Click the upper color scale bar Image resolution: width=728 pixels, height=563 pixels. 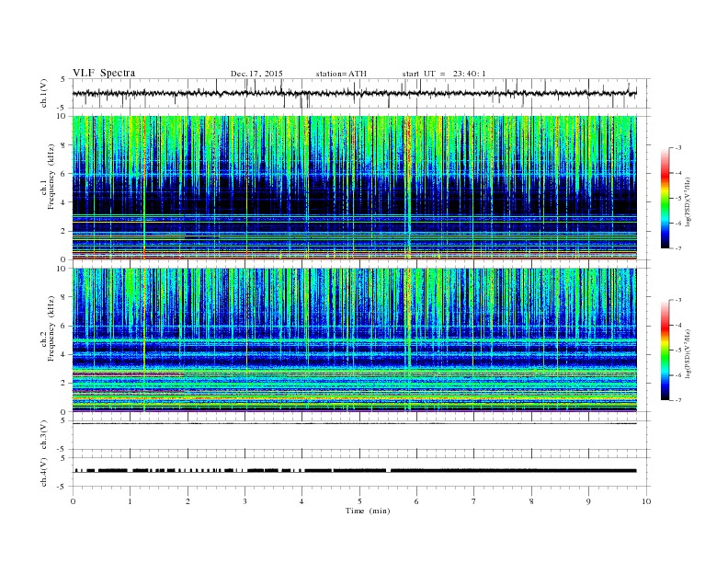[665, 199]
